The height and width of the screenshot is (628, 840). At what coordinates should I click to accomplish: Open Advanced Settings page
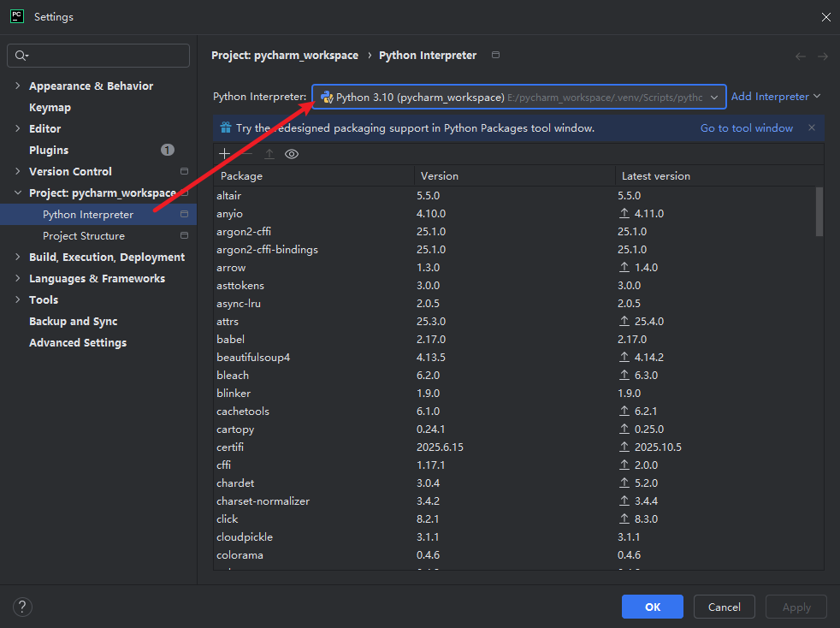78,343
